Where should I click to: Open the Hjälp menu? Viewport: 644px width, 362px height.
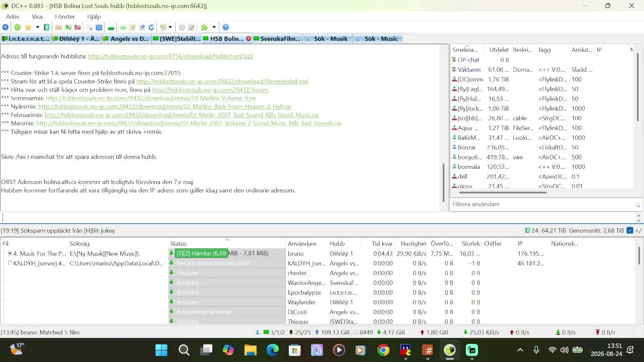(94, 17)
